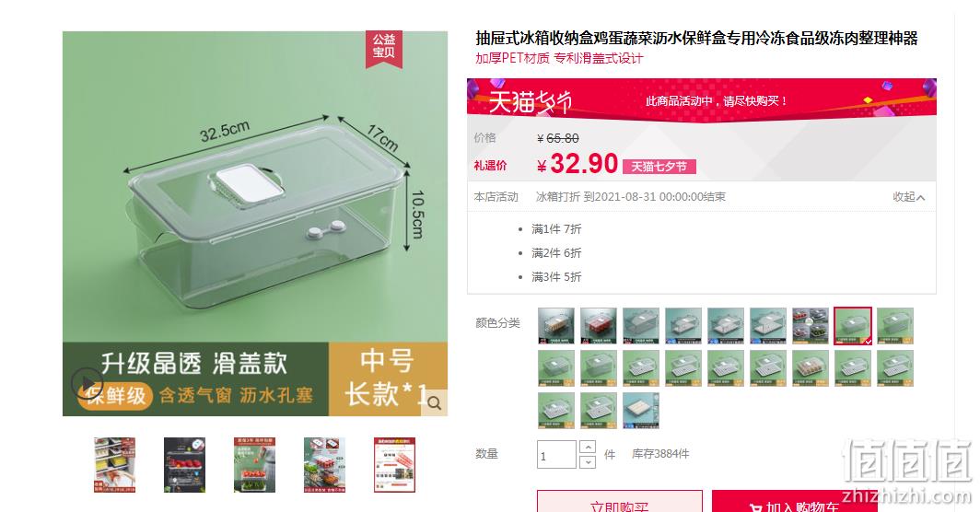
Task: Play the product video on main image
Action: tap(87, 381)
